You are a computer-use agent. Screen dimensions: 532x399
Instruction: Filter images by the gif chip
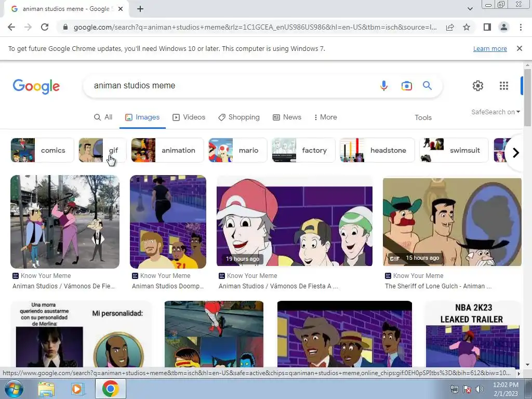[102, 150]
